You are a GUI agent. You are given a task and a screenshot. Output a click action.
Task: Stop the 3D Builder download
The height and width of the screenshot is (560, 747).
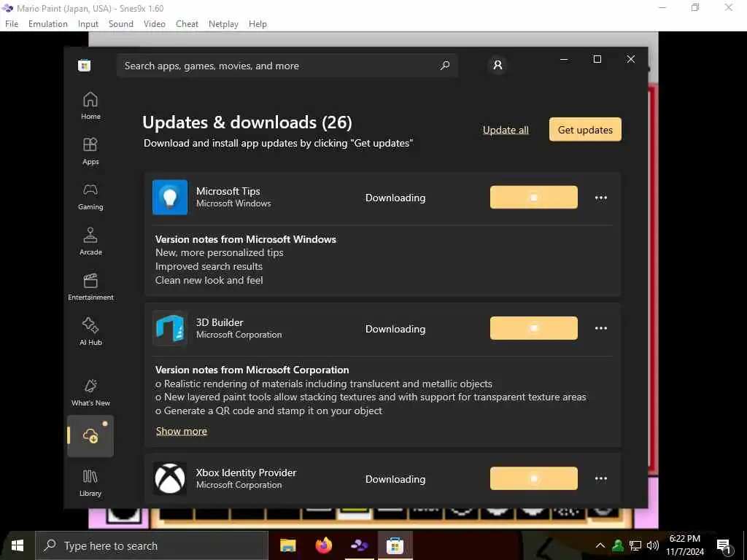click(533, 328)
